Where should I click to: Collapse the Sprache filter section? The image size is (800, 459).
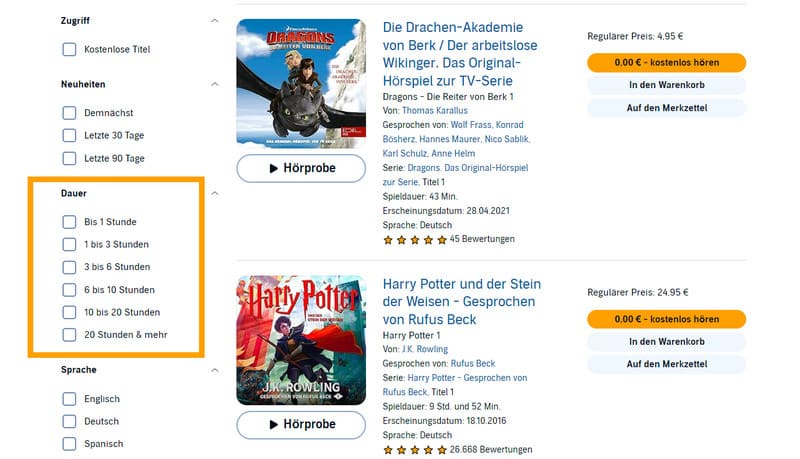pos(214,370)
